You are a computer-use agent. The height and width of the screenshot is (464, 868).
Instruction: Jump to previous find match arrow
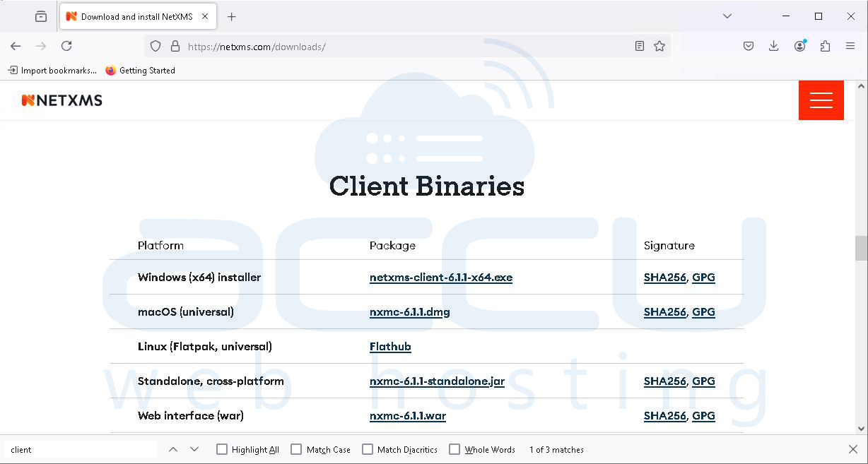point(173,450)
